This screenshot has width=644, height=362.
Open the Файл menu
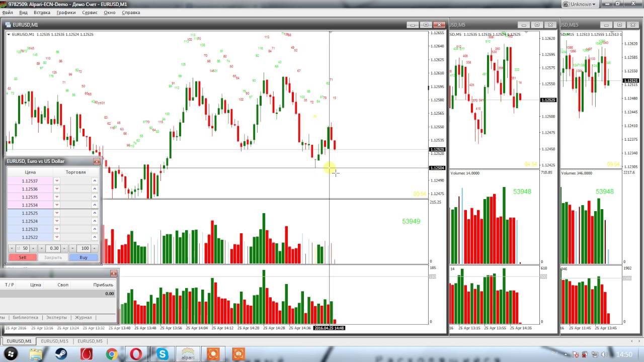pos(8,13)
